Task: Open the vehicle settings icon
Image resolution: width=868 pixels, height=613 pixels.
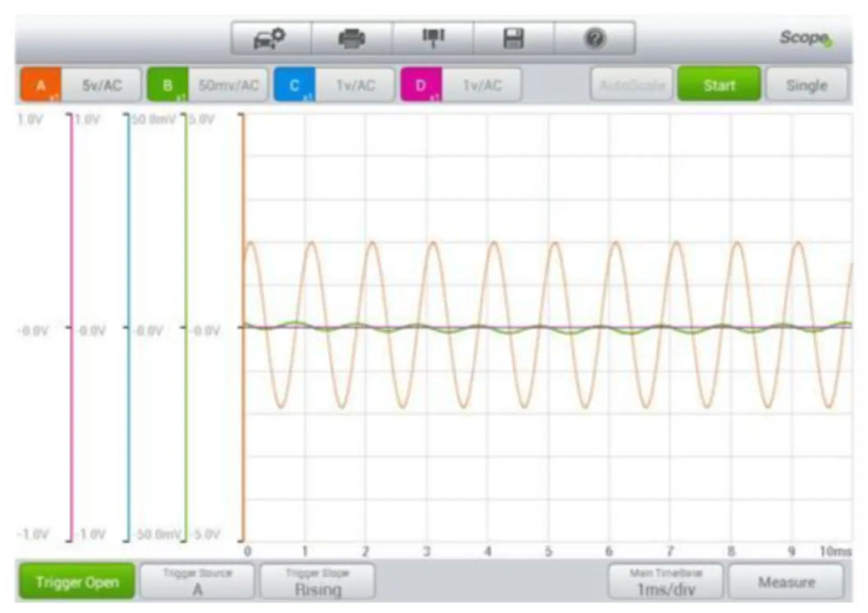Action: pyautogui.click(x=270, y=38)
